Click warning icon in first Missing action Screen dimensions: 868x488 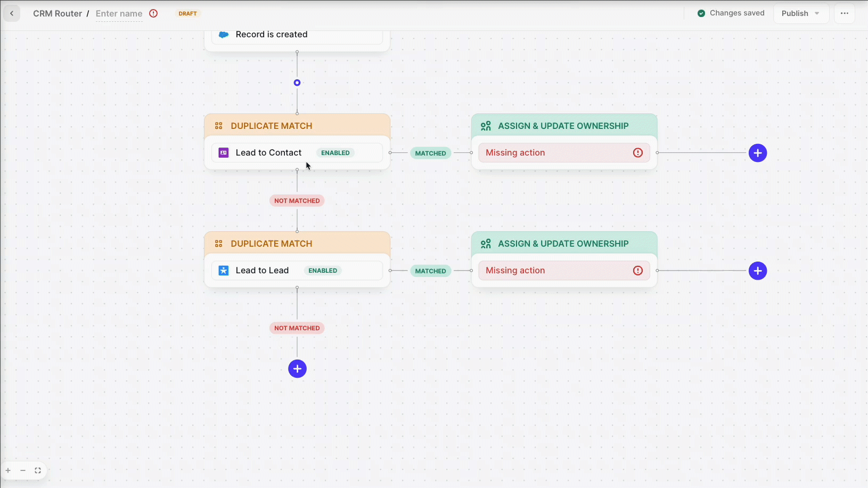pyautogui.click(x=638, y=153)
